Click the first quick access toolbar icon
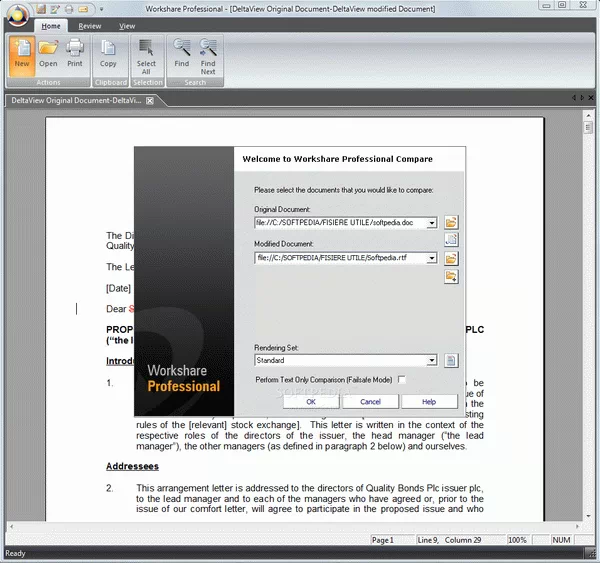 click(x=41, y=8)
